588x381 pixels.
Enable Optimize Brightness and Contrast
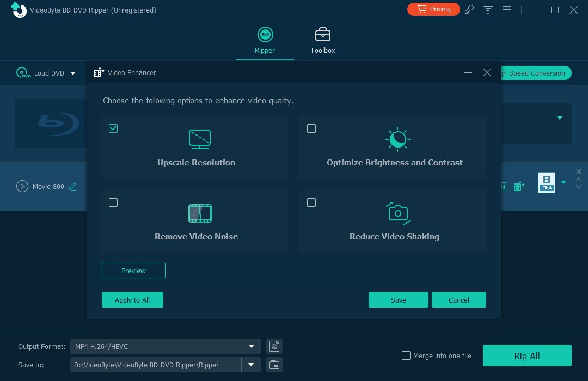tap(311, 128)
